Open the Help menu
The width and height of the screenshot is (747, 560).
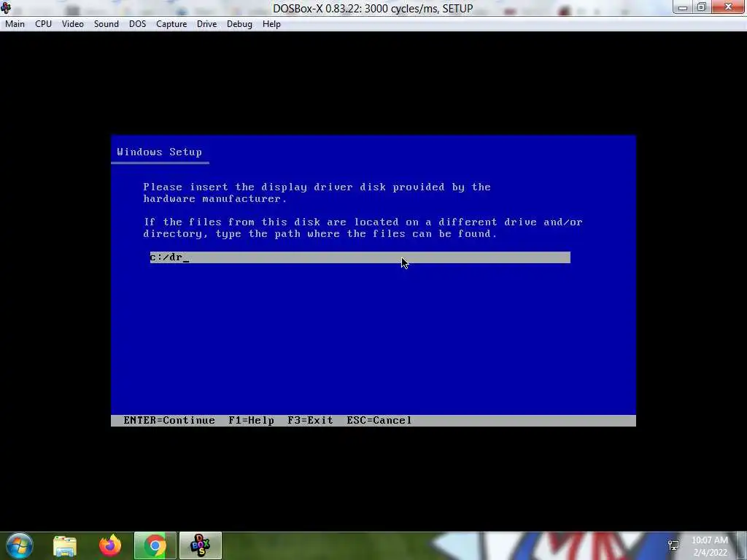coord(271,24)
